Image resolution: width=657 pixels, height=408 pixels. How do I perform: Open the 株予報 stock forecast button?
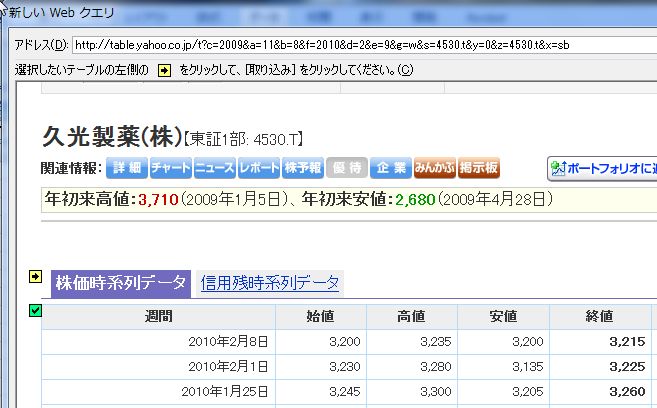pyautogui.click(x=303, y=168)
